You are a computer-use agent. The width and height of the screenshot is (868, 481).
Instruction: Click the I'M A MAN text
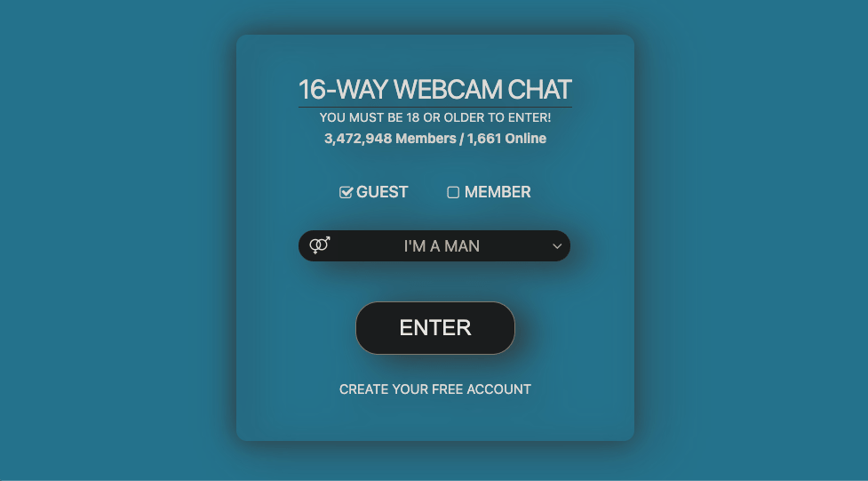pyautogui.click(x=442, y=246)
